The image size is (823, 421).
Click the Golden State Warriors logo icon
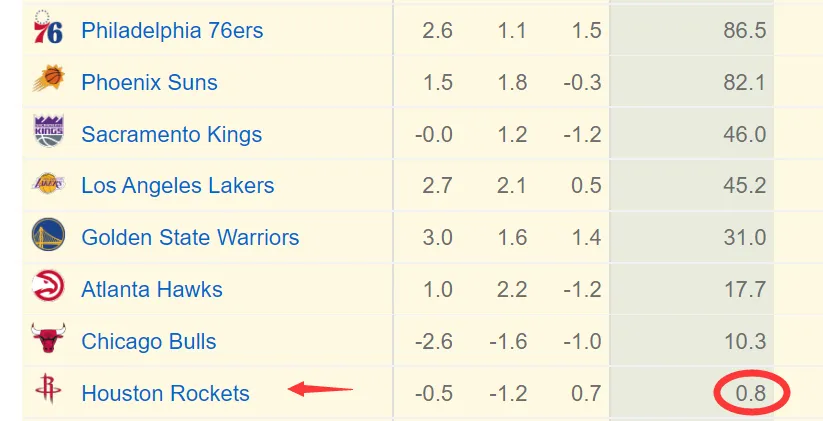click(x=48, y=235)
